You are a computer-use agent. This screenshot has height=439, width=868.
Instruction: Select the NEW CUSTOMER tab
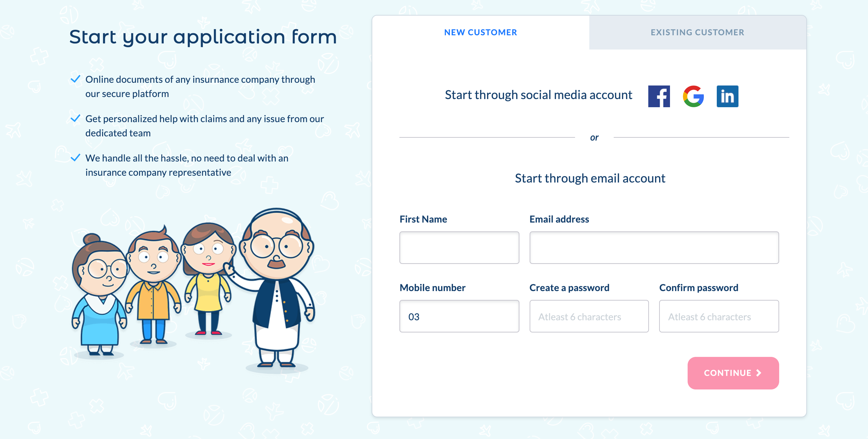pyautogui.click(x=480, y=32)
